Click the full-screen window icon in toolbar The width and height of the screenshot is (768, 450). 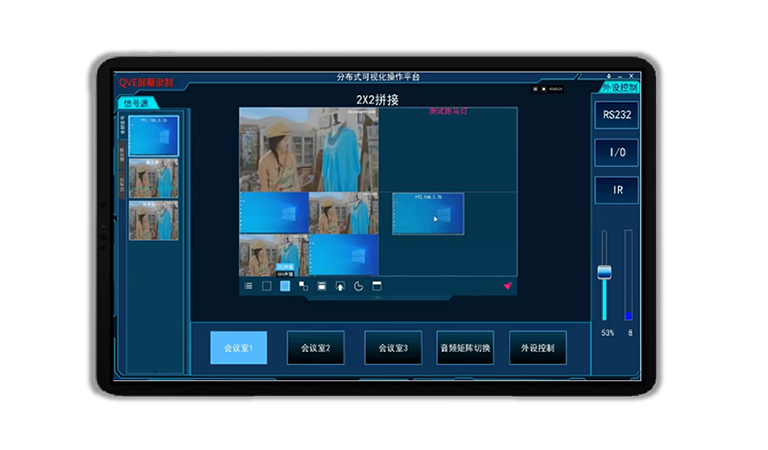(x=321, y=286)
